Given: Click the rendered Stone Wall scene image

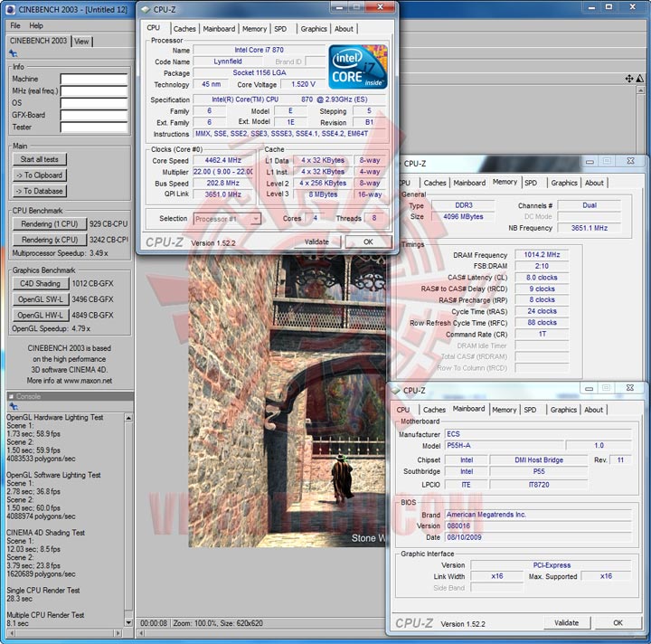Looking at the screenshot, I should [x=288, y=401].
